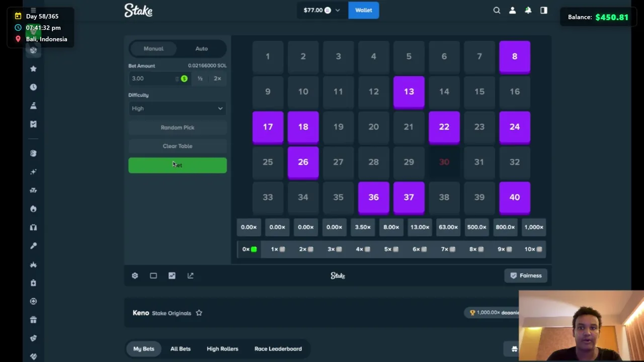Screen dimensions: 644x362
Task: Open the live stats chart icon
Action: coord(172,276)
